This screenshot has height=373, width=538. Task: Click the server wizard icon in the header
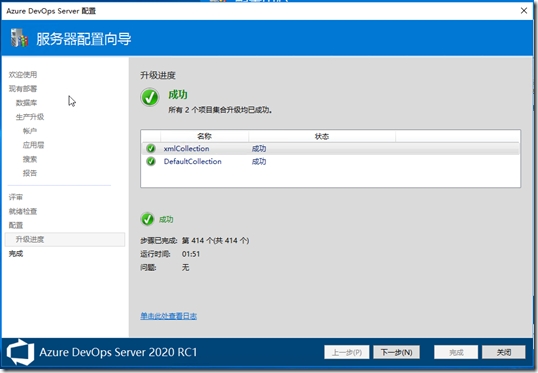19,38
